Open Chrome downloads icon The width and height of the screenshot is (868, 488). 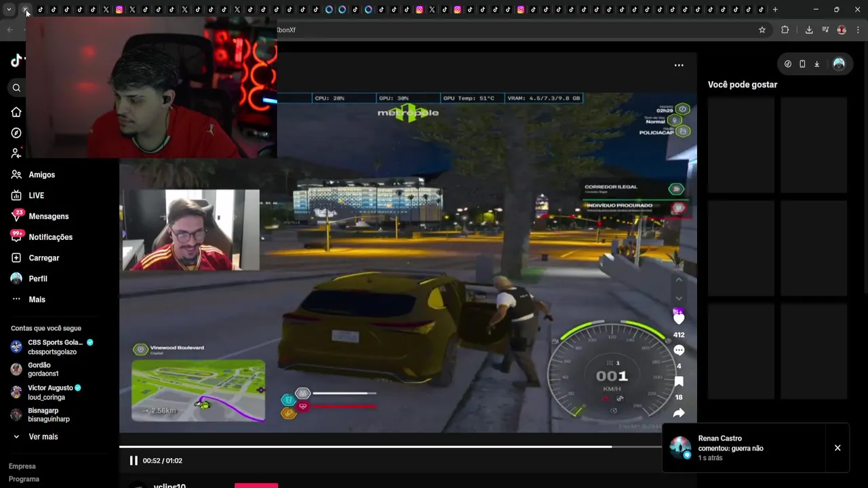[x=809, y=30]
